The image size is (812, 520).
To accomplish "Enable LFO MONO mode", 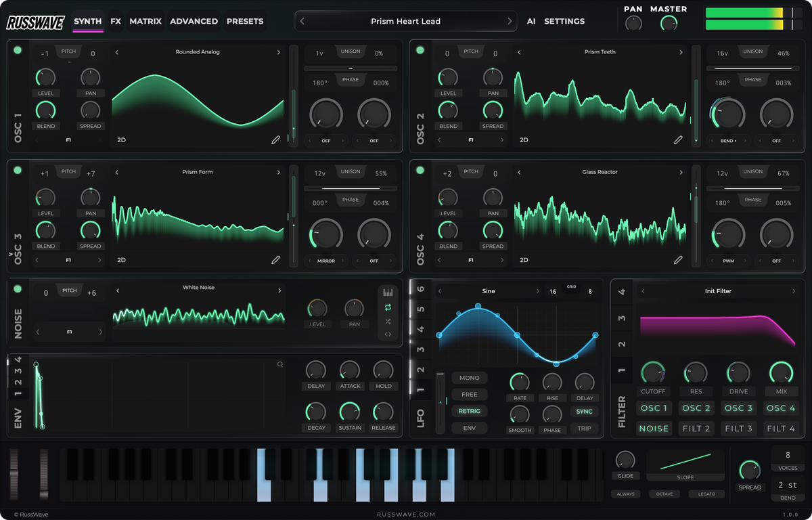I will point(470,378).
